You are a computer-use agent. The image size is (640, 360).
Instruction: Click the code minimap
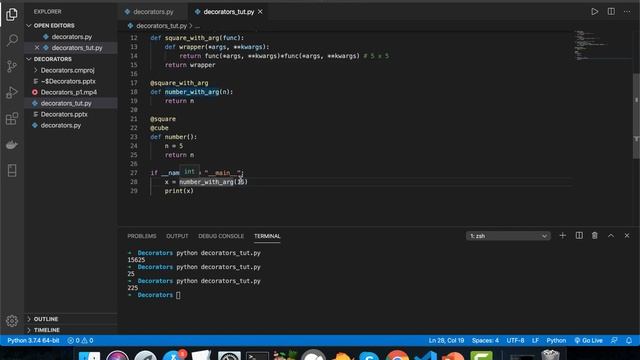pos(602,45)
